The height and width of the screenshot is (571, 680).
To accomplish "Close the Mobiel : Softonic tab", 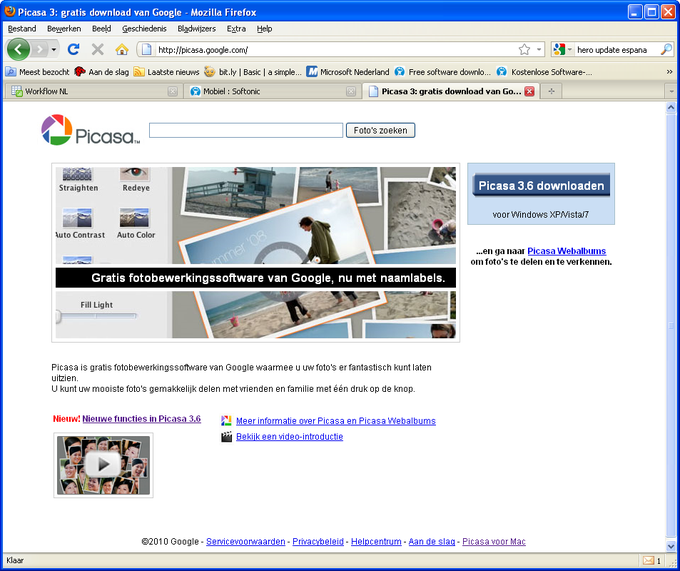I will coord(351,91).
